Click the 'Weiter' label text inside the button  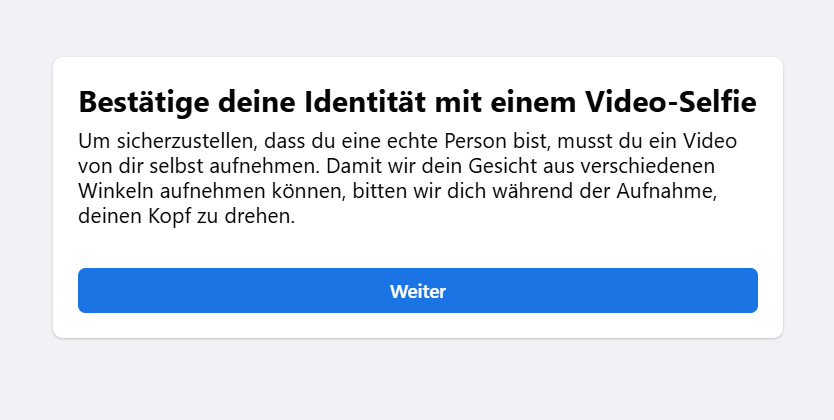(x=418, y=291)
